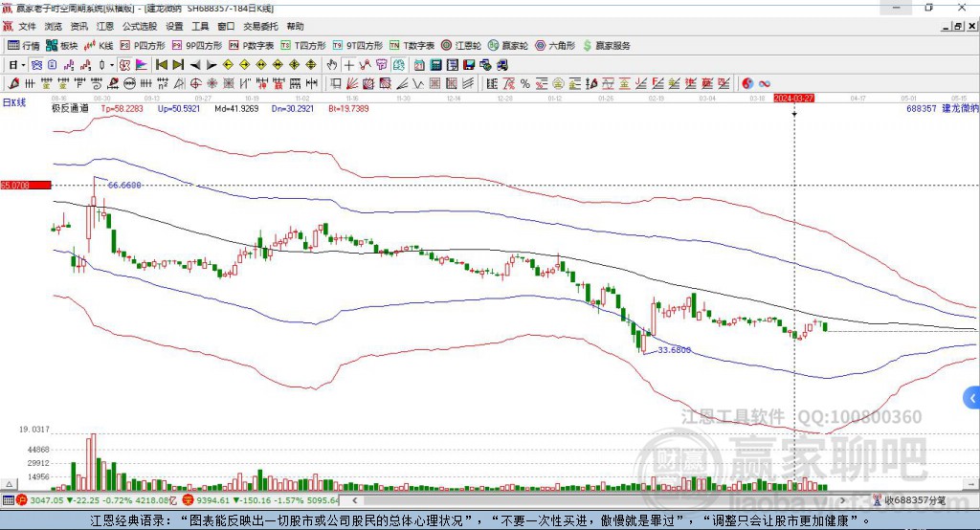
Task: Open the 浏览 menu
Action: [54, 26]
